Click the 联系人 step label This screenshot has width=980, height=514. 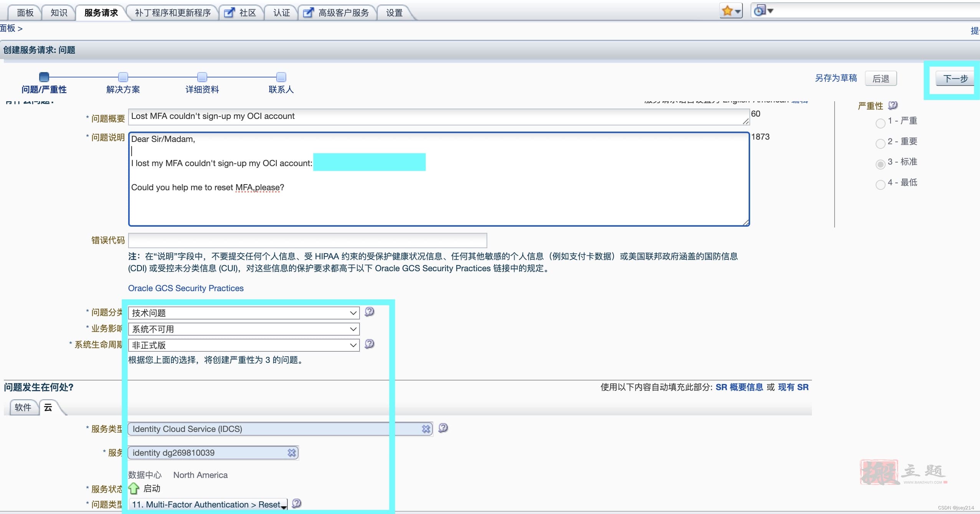coord(281,89)
